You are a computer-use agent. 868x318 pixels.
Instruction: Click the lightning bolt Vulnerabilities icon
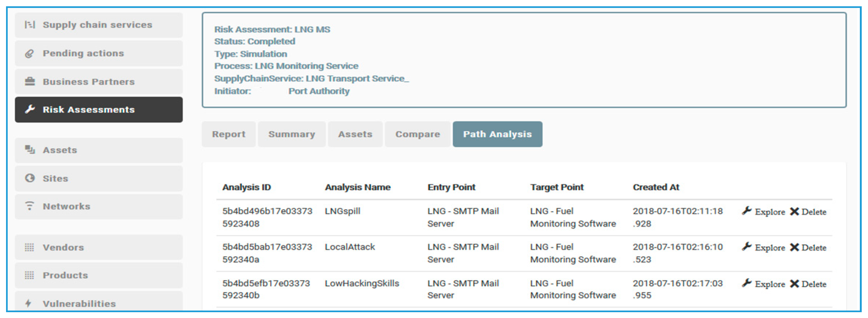[x=28, y=303]
